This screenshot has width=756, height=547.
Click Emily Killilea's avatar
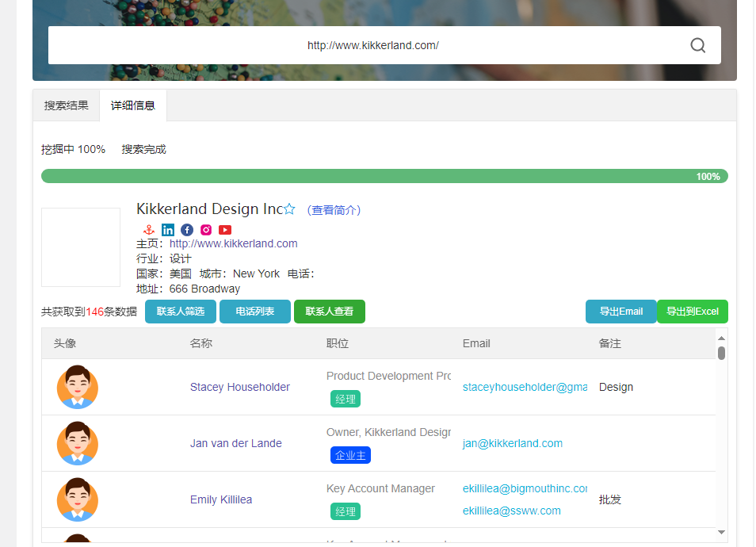tap(78, 499)
